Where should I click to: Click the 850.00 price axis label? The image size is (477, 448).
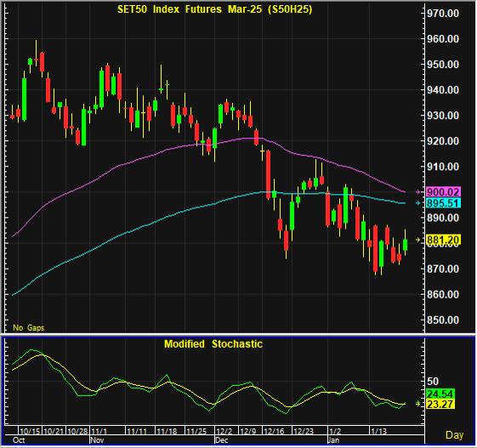[x=443, y=320]
